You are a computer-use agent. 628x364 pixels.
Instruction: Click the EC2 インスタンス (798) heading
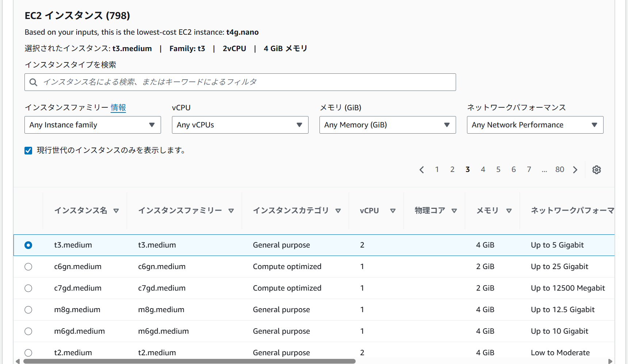[77, 16]
